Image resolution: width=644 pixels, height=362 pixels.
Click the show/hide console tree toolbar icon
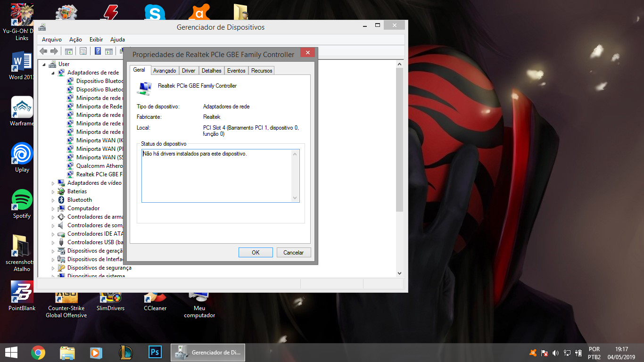(x=69, y=51)
